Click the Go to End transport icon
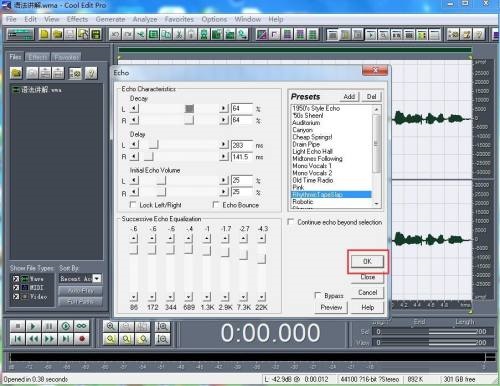This screenshot has width=500, height=386. click(66, 339)
